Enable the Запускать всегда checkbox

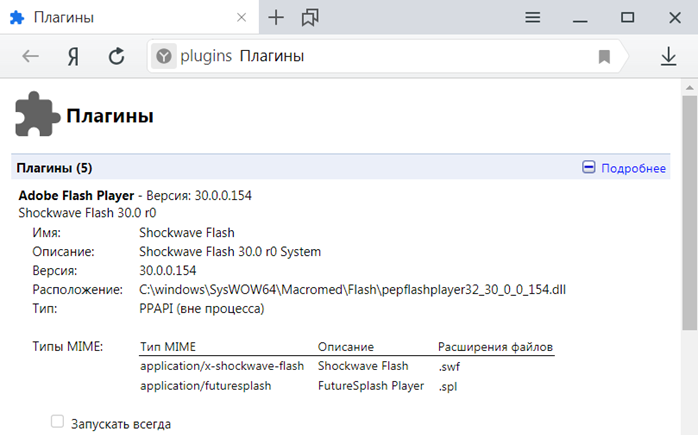57,421
